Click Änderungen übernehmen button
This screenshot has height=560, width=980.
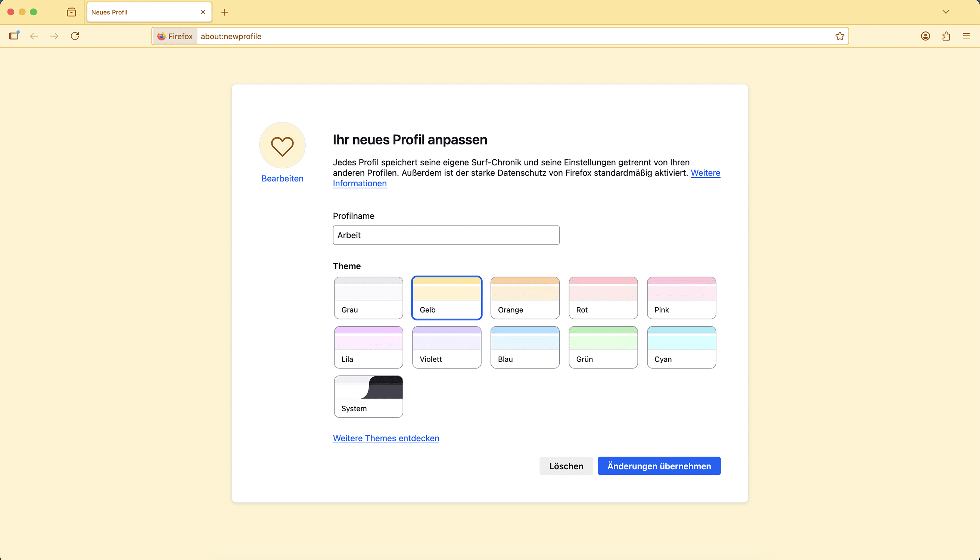(x=659, y=466)
